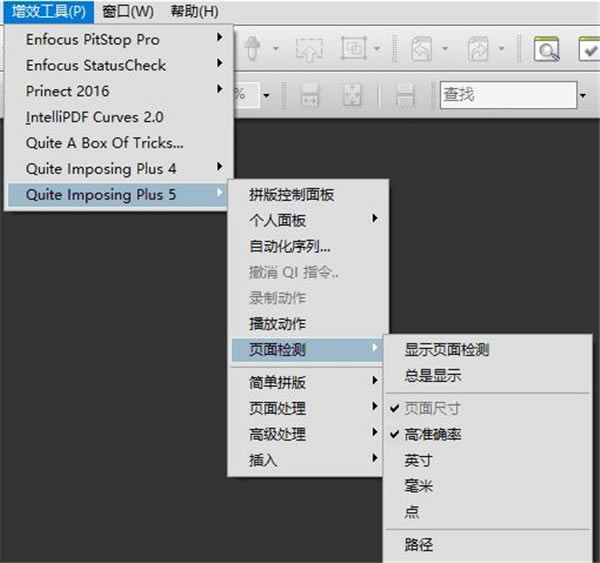Viewport: 600px width, 563px height.
Task: Click 显示页面检测 menu entry
Action: (x=446, y=350)
